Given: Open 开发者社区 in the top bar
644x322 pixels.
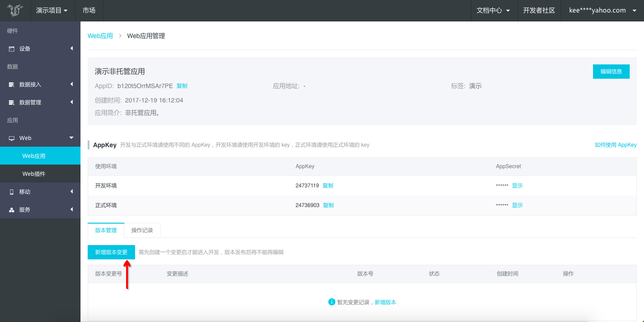Looking at the screenshot, I should coord(539,11).
